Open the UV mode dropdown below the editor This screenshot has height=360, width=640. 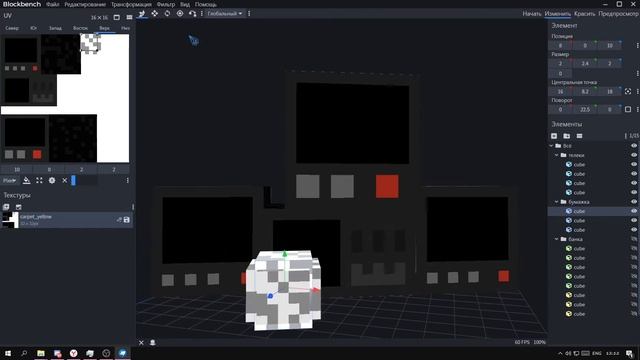pos(9,180)
